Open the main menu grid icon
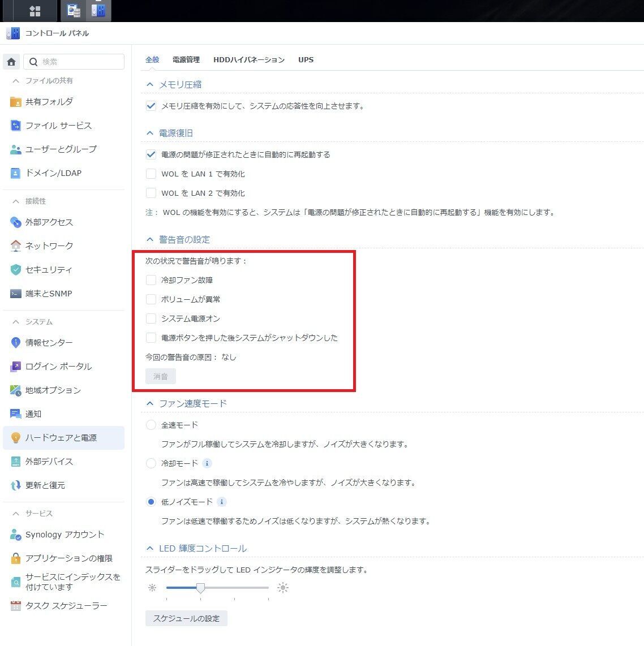This screenshot has height=646, width=644. (35, 11)
